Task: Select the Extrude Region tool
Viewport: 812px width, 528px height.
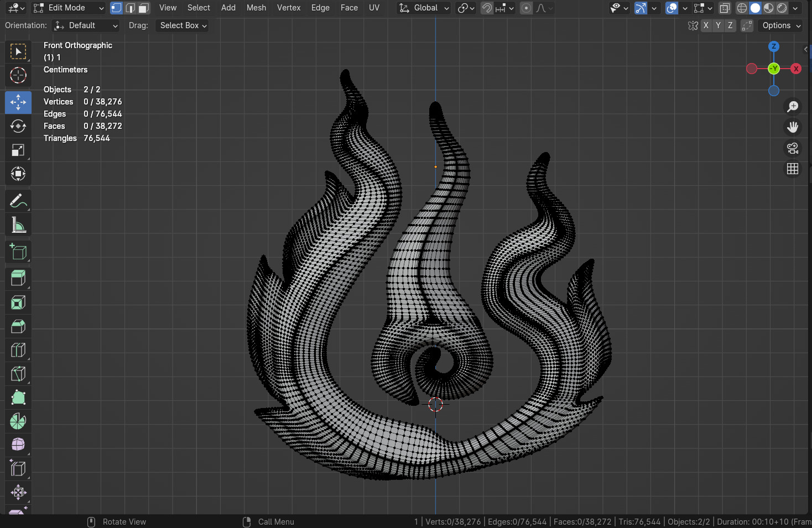Action: 18,279
